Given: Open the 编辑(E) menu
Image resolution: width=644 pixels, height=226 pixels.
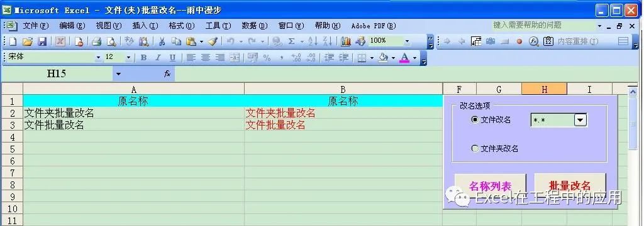Looking at the screenshot, I should pyautogui.click(x=72, y=26).
